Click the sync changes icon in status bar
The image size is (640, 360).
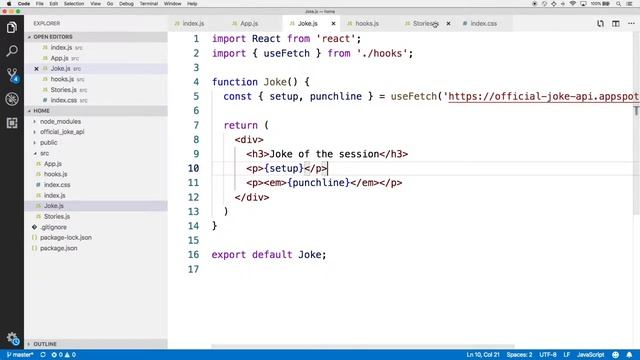click(43, 355)
